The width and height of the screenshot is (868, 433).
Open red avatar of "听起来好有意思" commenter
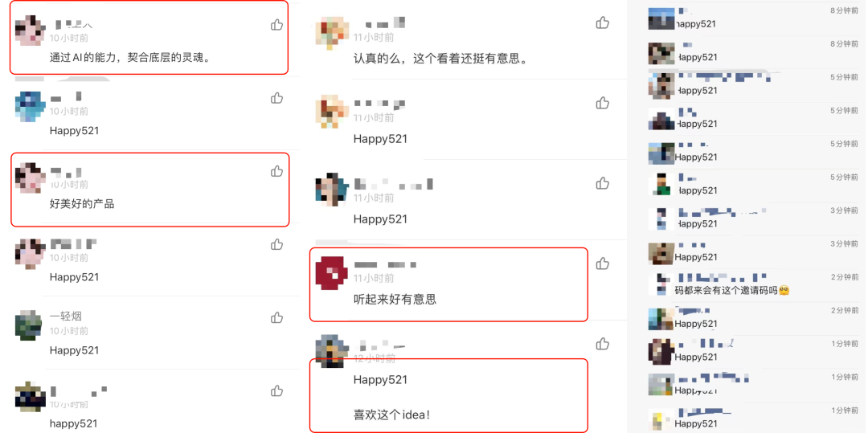point(331,273)
